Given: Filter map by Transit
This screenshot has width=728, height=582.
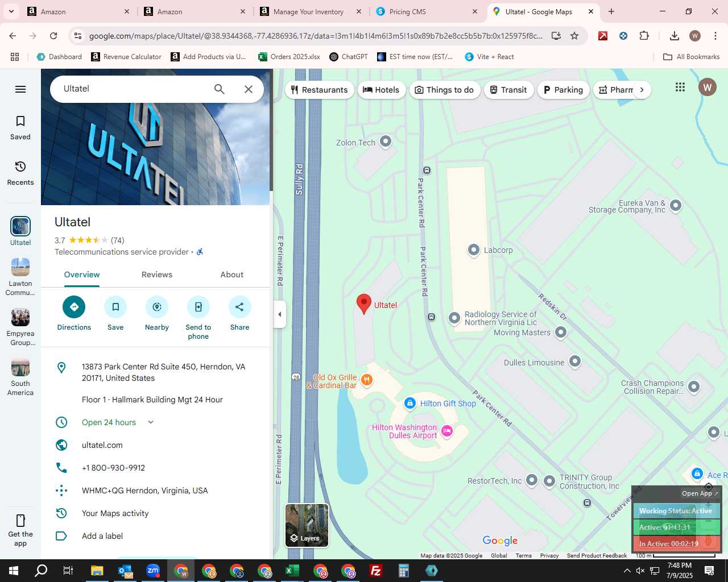Looking at the screenshot, I should click(x=509, y=90).
